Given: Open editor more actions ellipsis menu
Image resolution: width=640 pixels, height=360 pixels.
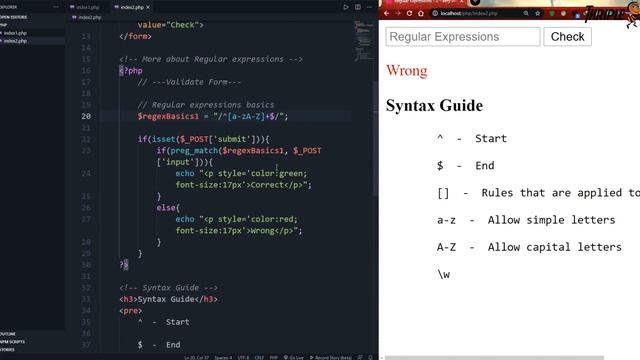Looking at the screenshot, I should [369, 7].
